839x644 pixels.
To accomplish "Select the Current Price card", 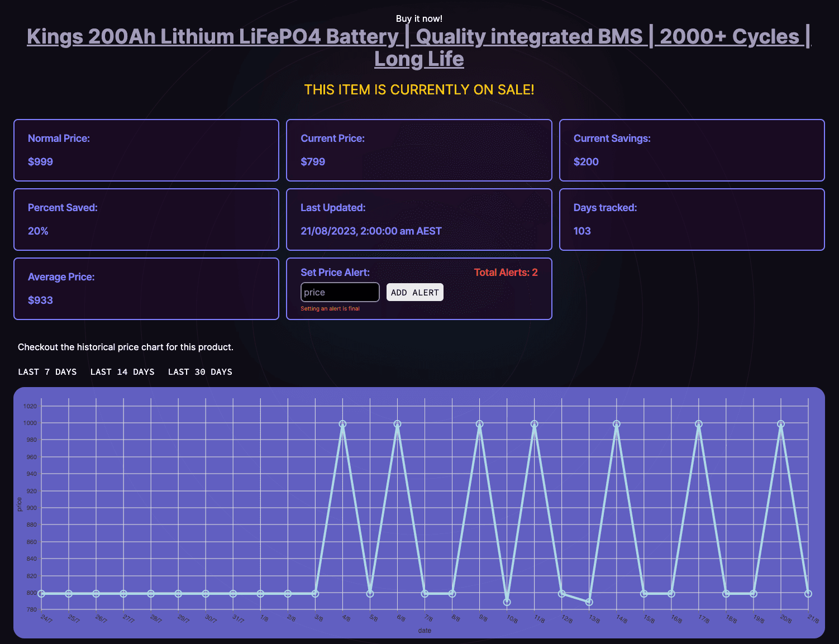I will 418,150.
